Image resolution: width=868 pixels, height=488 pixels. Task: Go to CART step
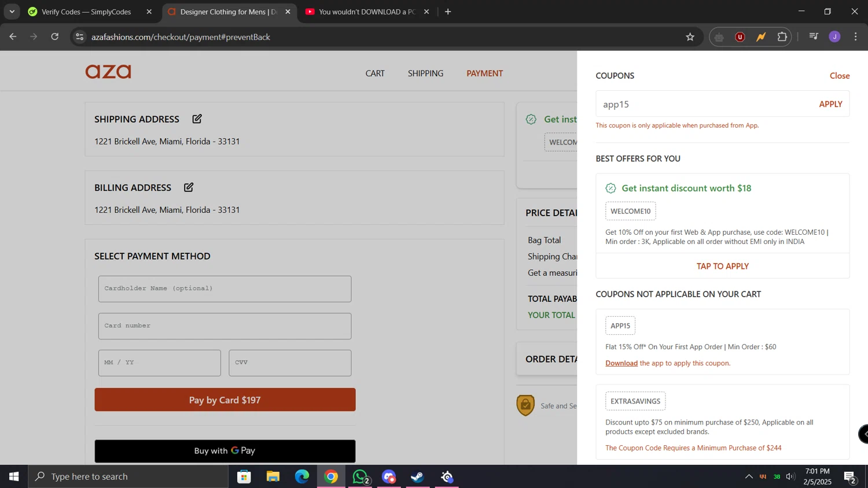[375, 73]
